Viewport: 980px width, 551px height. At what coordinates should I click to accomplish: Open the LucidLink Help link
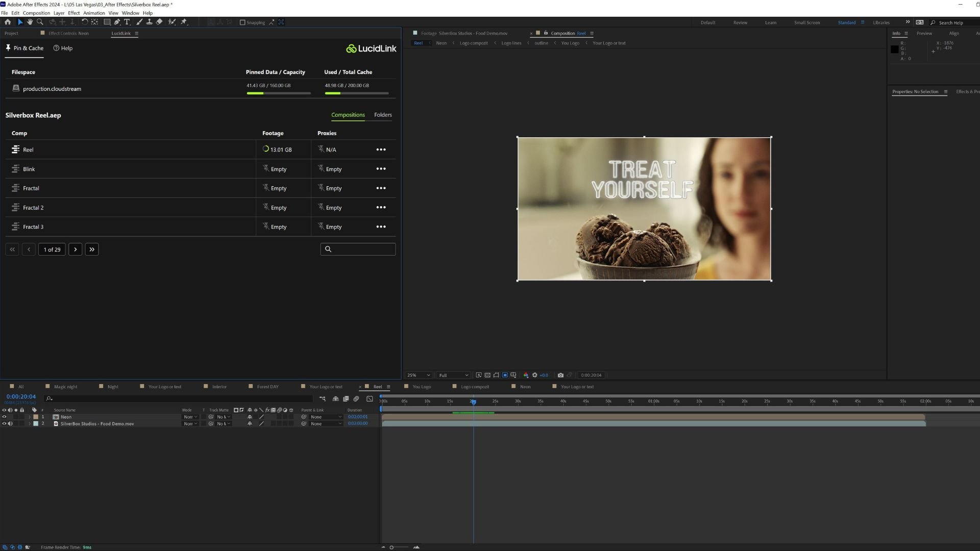point(63,48)
